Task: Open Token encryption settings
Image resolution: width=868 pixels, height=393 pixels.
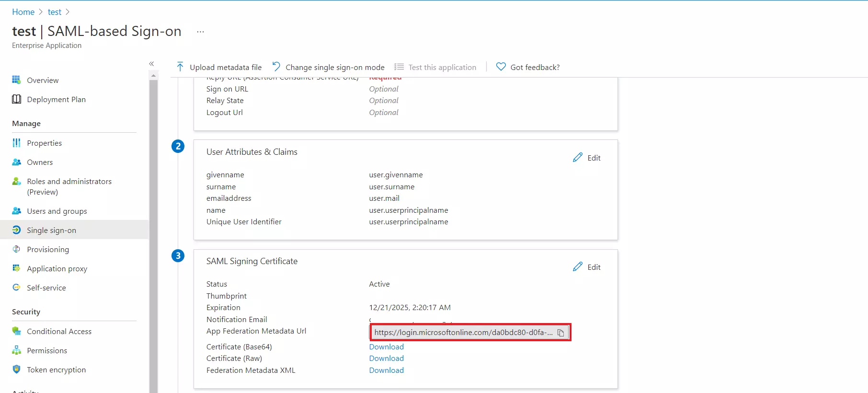Action: click(x=57, y=370)
